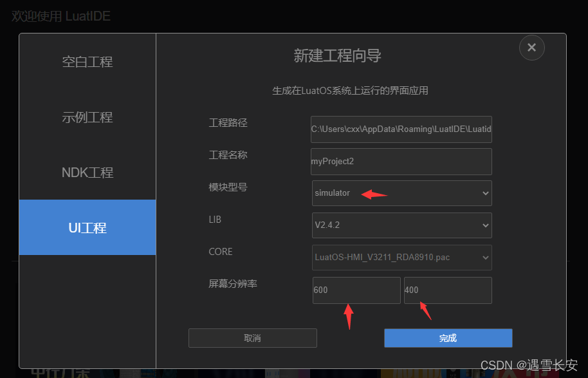
Task: Select the 示例工程 project type
Action: tap(87, 117)
